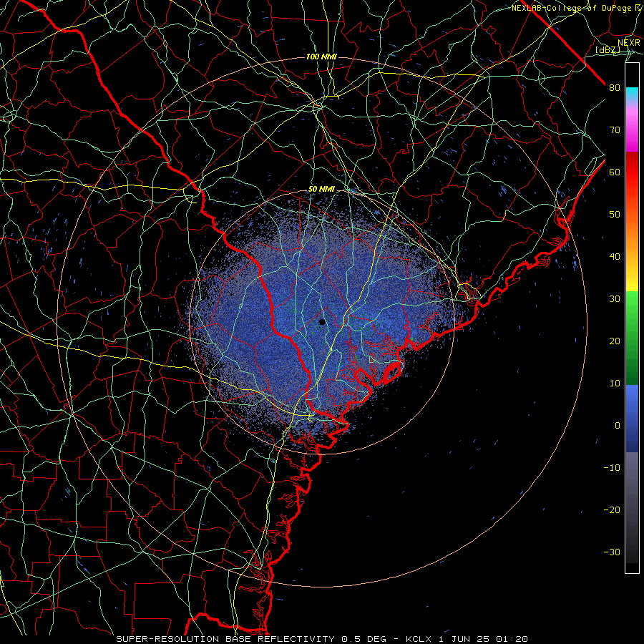Click the '80' value on the dBZ scale

[x=615, y=87]
